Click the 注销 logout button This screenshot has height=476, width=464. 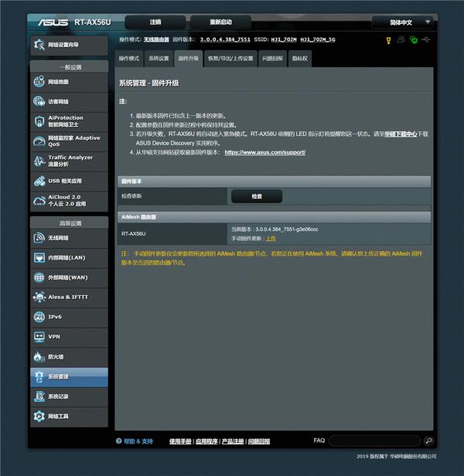click(x=155, y=22)
